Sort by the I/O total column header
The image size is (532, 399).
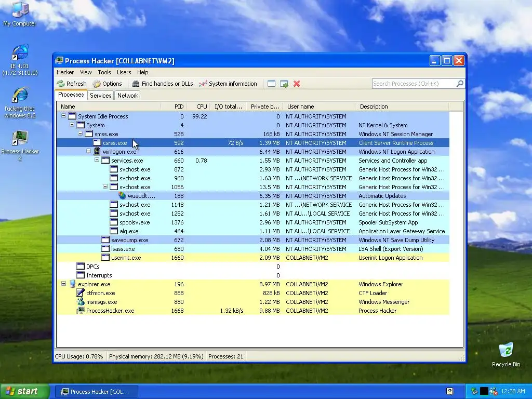(x=228, y=107)
